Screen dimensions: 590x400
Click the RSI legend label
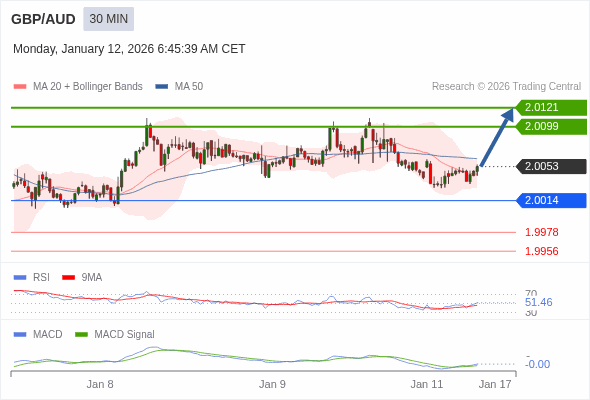(x=41, y=278)
